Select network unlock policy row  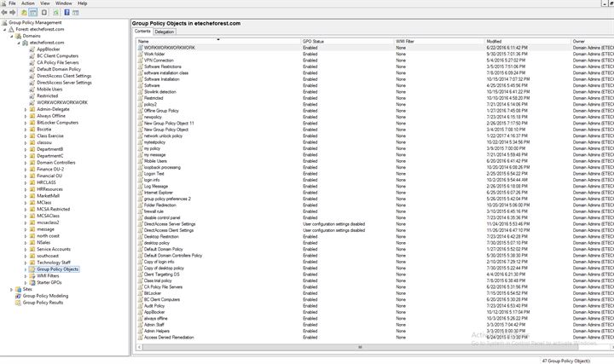(x=374, y=136)
